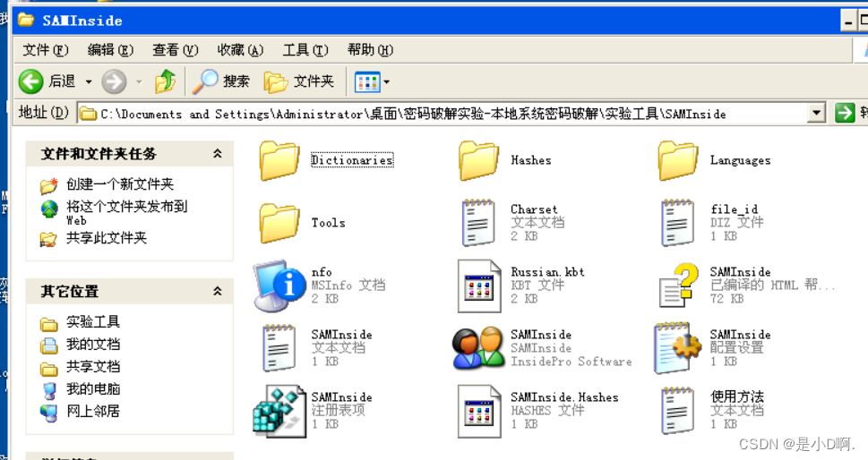
Task: Go up one folder level
Action: click(165, 81)
